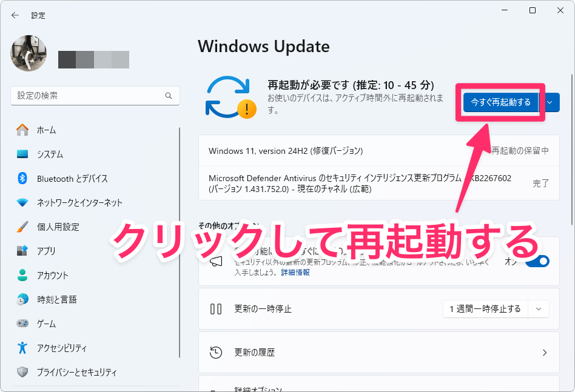Click the sidebar vertical scrollbar
This screenshot has width=575, height=392.
pyautogui.click(x=180, y=242)
